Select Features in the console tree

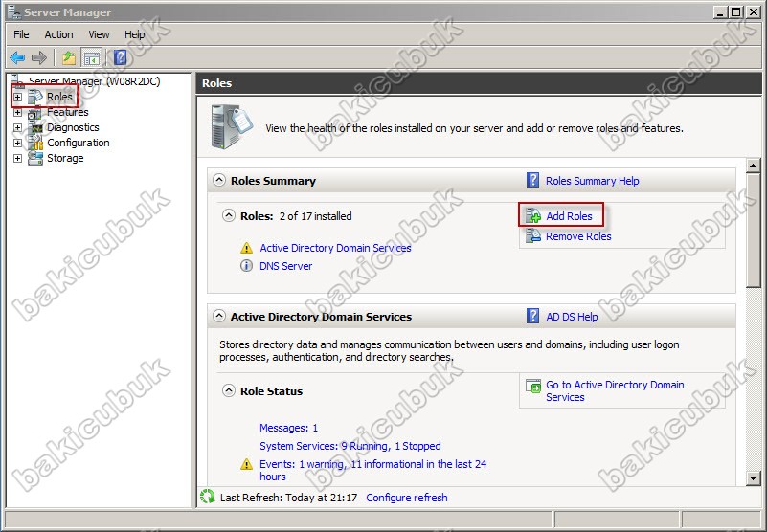click(67, 112)
